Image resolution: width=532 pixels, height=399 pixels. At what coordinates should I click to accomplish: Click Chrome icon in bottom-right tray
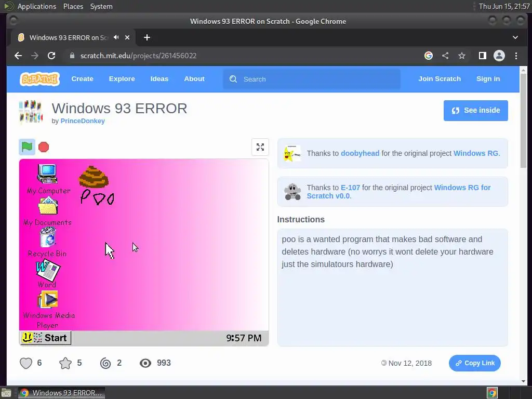coord(492,393)
